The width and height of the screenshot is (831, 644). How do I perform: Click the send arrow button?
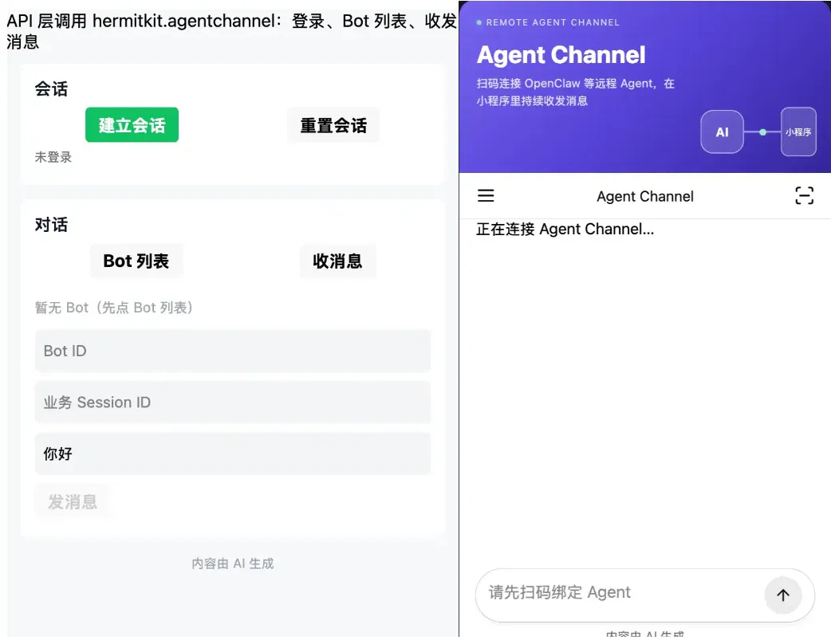(x=783, y=595)
